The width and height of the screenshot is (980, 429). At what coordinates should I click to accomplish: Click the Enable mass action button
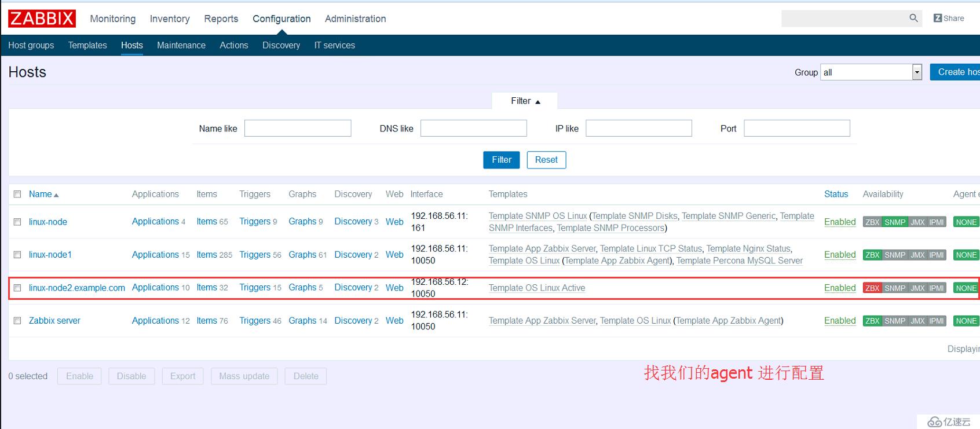pyautogui.click(x=79, y=376)
